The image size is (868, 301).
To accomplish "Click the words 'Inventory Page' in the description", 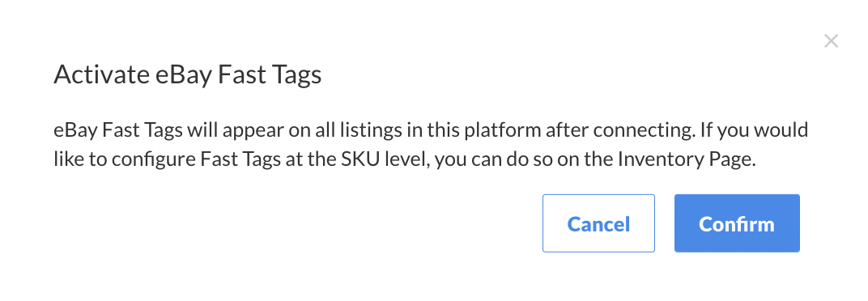I will tap(686, 160).
